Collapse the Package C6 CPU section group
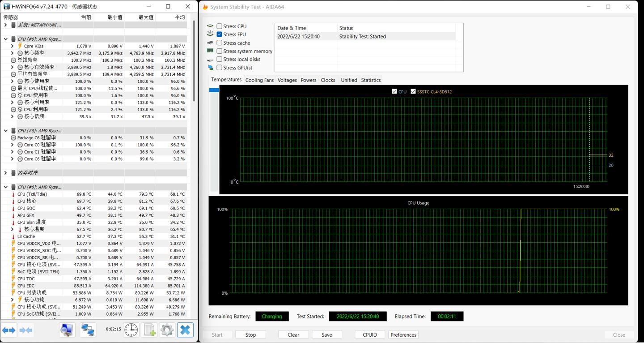Screen dimensions: 644x343 6,131
